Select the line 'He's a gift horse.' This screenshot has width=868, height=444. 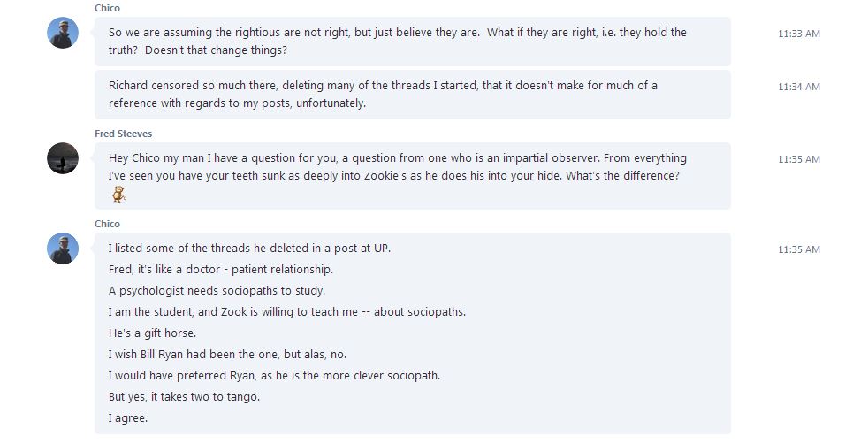152,333
